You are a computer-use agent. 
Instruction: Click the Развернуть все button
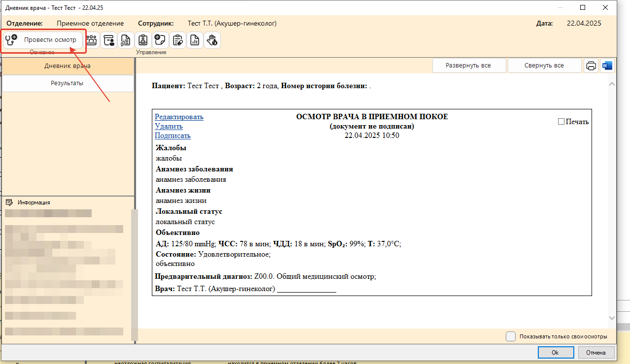[468, 66]
